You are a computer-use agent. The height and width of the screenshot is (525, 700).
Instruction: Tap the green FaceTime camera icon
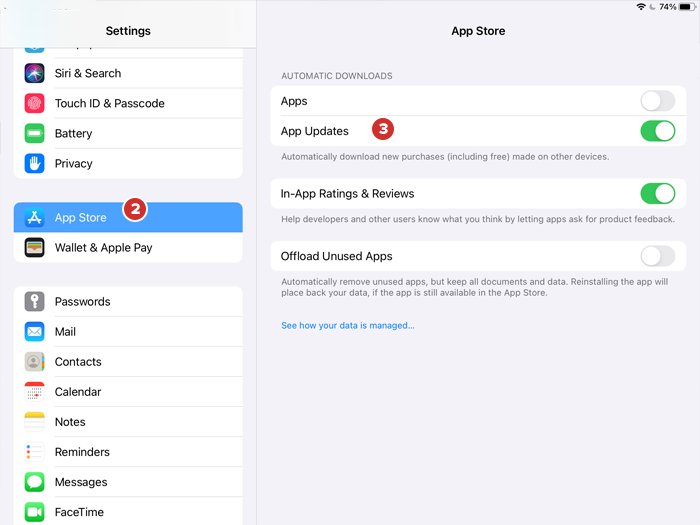(x=35, y=512)
